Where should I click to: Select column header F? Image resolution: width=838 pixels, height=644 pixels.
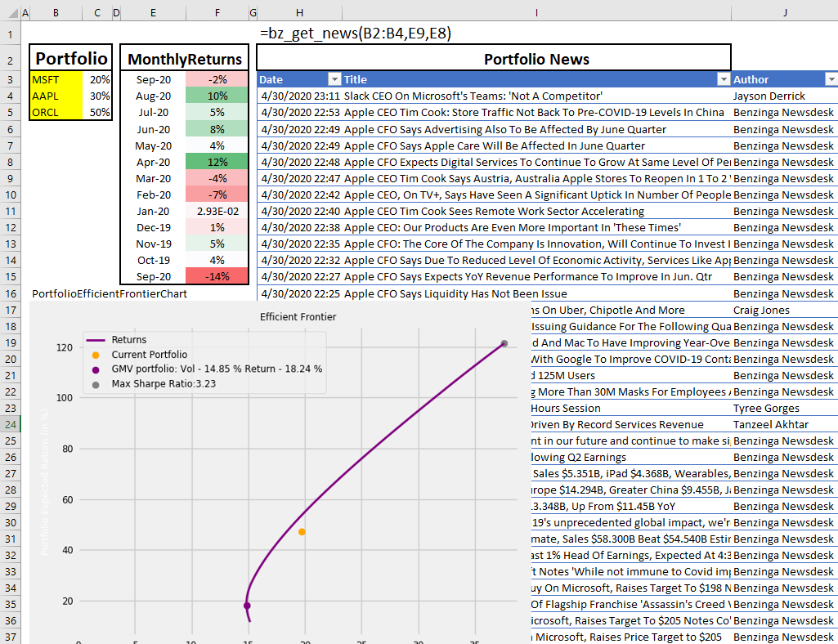pos(217,12)
